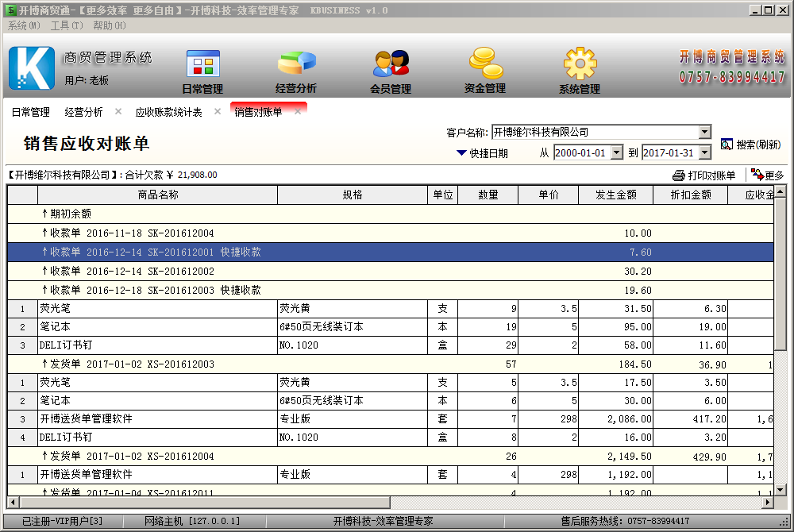
Task: Click the 数量 column header
Action: 488,195
